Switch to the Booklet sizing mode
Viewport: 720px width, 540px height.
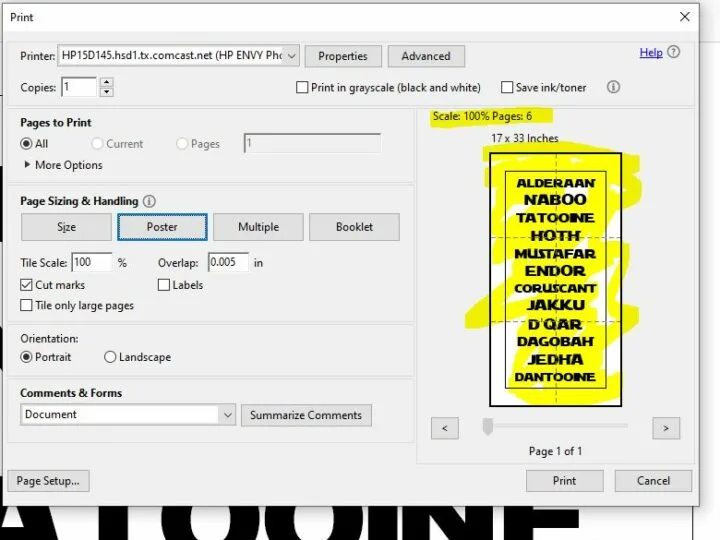353,227
